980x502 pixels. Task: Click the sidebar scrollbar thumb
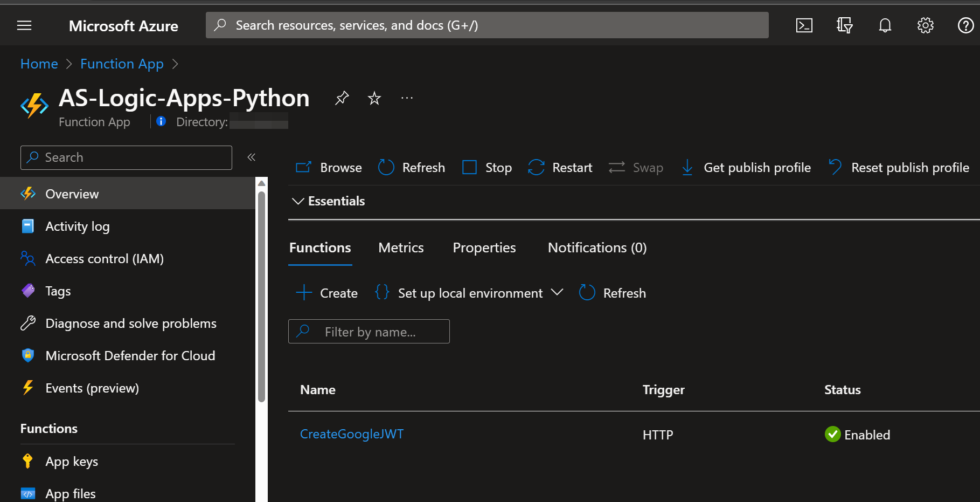click(x=261, y=297)
